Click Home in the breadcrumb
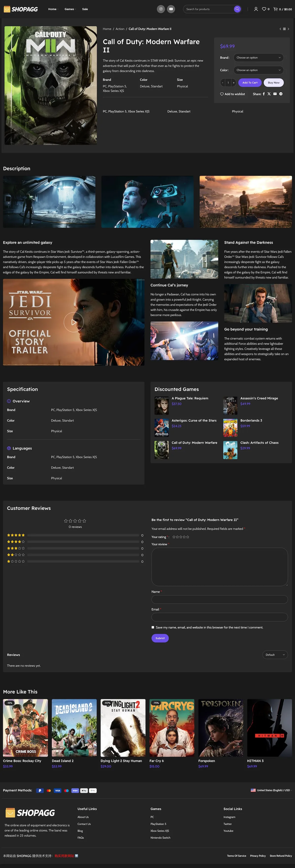The height and width of the screenshot is (868, 295). click(x=107, y=29)
